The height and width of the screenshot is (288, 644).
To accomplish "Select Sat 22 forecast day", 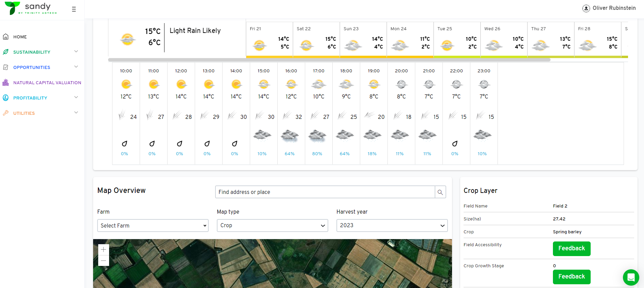I will tap(316, 40).
